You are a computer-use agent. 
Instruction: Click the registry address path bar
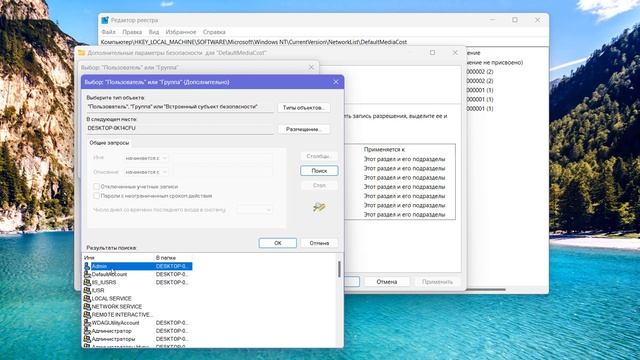[x=324, y=42]
